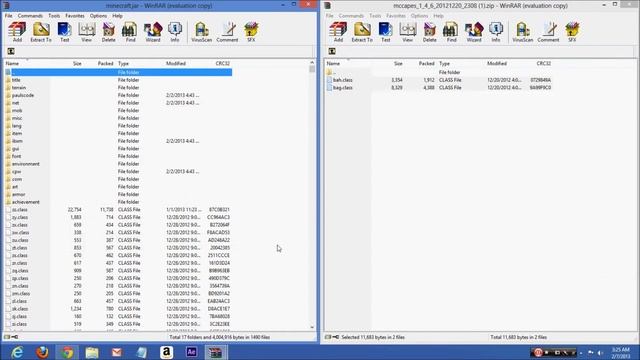Click the Delete icon in the mccapes zip window
This screenshot has width=640, height=360.
[x=430, y=32]
